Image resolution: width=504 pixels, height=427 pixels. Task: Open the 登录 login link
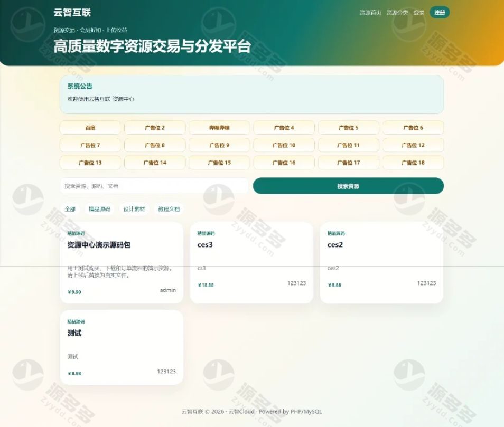pyautogui.click(x=419, y=13)
